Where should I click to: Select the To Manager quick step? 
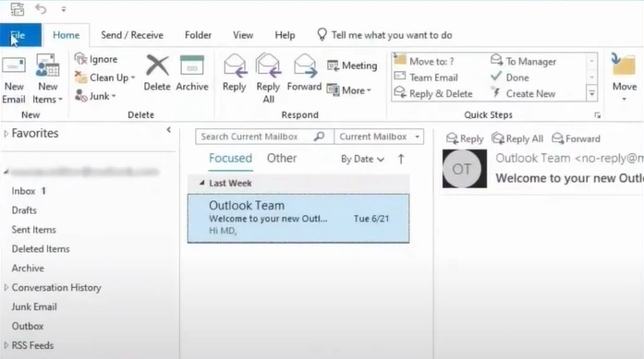click(x=523, y=61)
